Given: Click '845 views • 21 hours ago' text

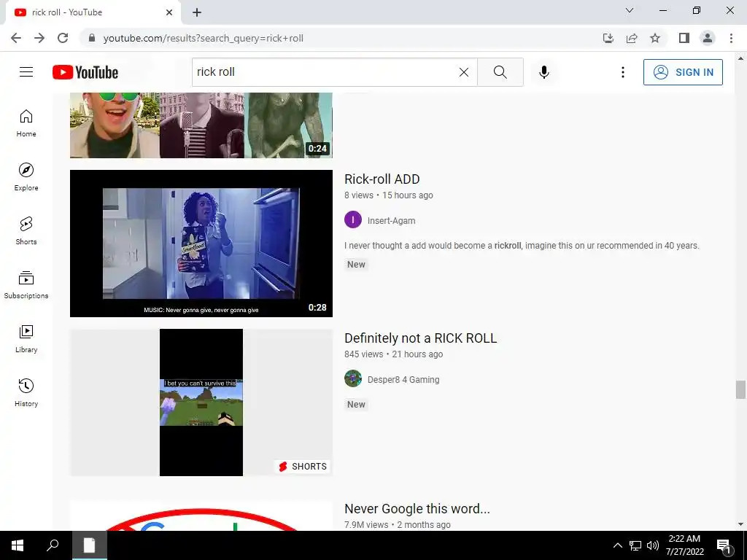Looking at the screenshot, I should pos(393,354).
